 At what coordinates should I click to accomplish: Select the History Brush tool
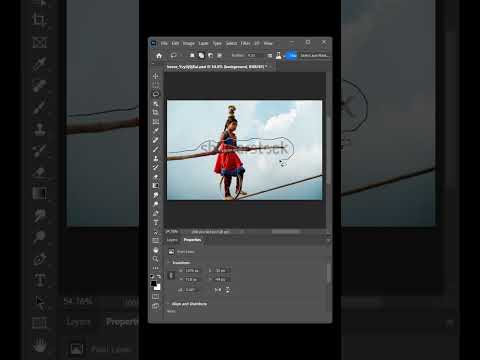point(156,167)
